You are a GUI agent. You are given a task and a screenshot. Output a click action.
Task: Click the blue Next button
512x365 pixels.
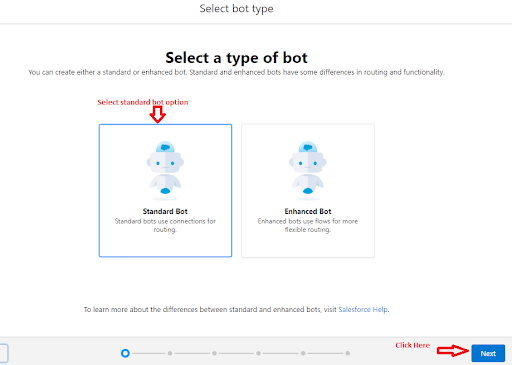point(488,353)
